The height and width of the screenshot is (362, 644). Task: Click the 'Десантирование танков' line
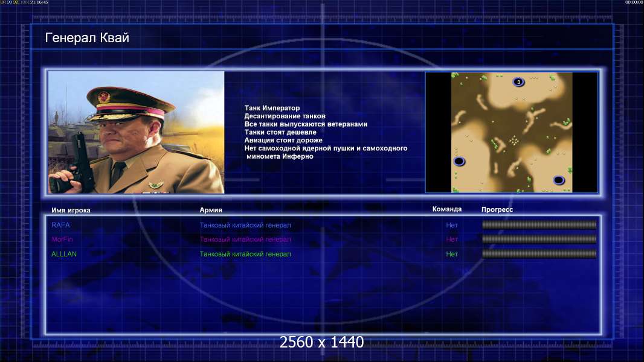(285, 116)
